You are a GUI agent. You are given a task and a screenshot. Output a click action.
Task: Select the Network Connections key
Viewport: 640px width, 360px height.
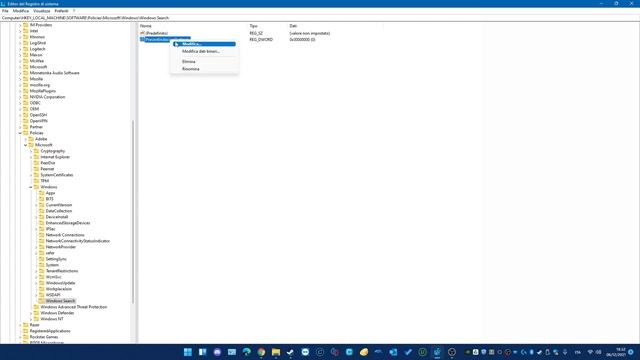pyautogui.click(x=65, y=235)
